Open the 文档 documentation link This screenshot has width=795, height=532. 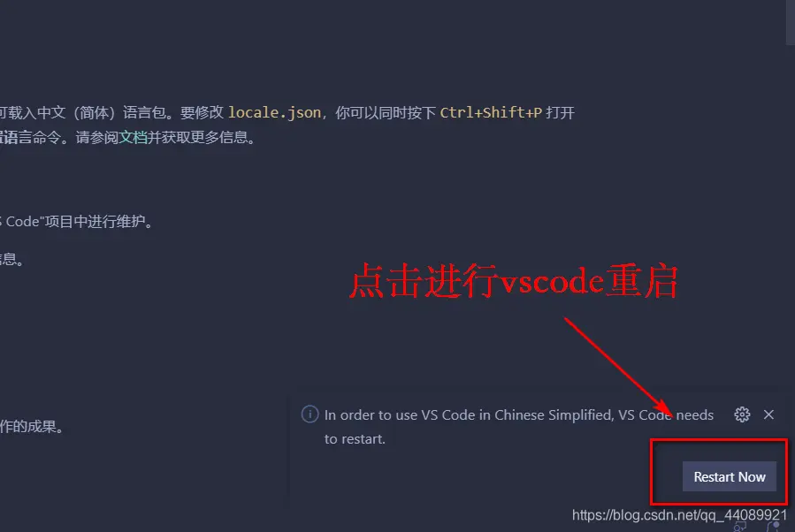coord(133,137)
